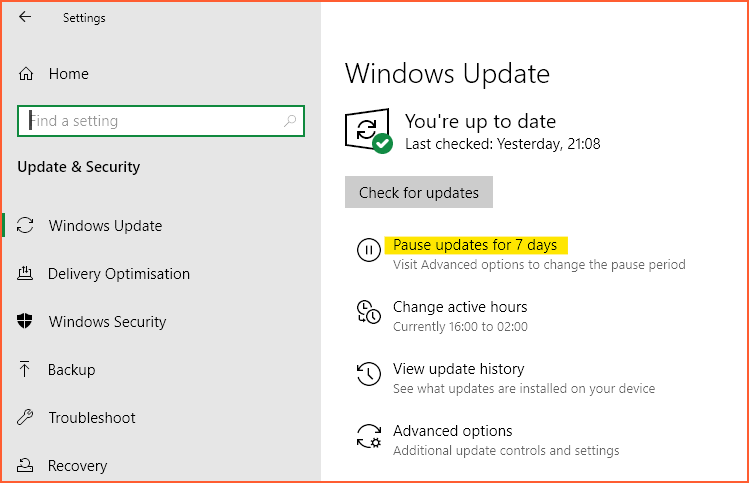Viewport: 749px width, 483px height.
Task: Click the back arrow in Settings
Action: pyautogui.click(x=25, y=18)
